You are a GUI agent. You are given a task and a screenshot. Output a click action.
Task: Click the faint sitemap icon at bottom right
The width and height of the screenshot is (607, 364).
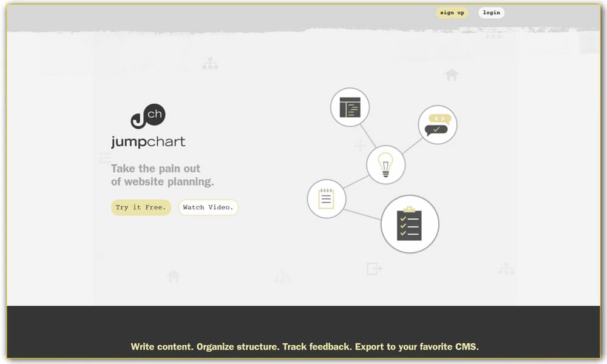point(506,269)
